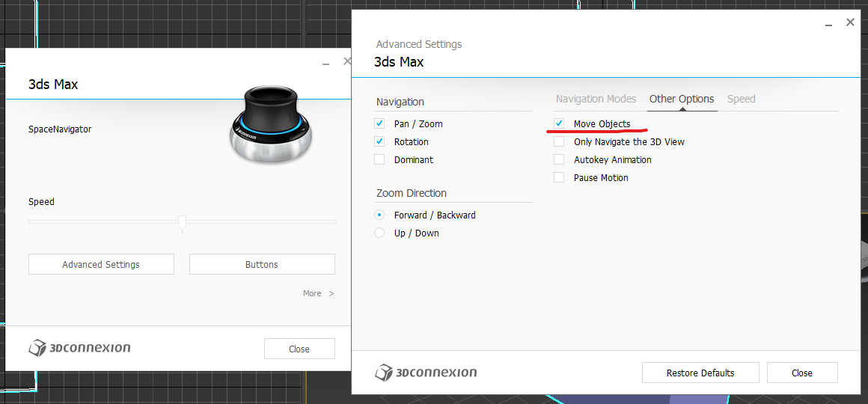
Task: Click the X icon of Advanced Settings window
Action: tap(850, 22)
